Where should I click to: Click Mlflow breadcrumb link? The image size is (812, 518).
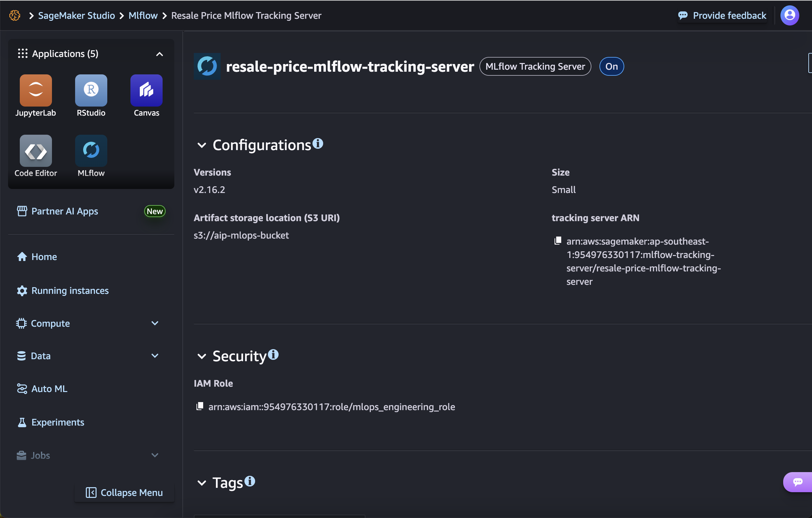click(143, 15)
